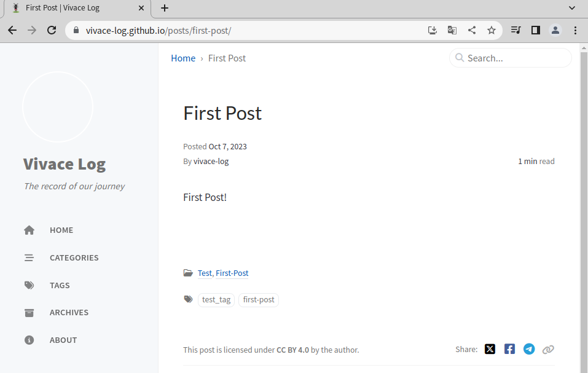Share post via Facebook icon

tap(509, 349)
